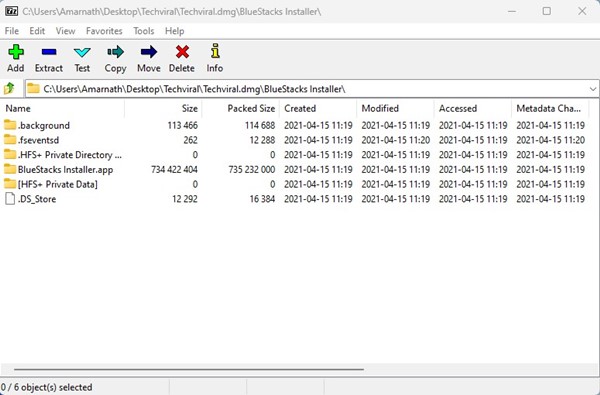Click Accessed date of BlueStacks Installer.app row
The image size is (600, 395).
click(473, 170)
